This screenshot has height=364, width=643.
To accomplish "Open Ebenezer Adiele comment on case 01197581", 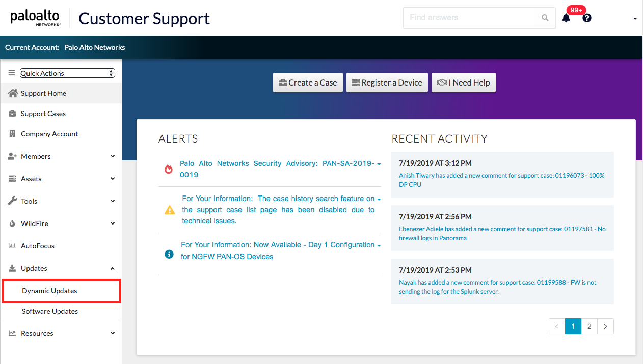I will pos(502,233).
